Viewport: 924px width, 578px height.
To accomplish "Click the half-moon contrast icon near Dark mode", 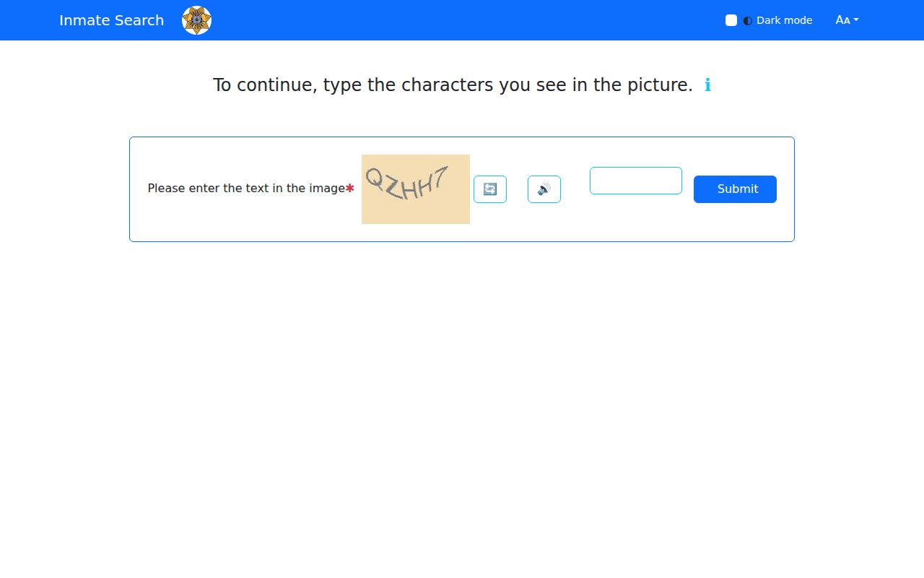I will coord(748,20).
